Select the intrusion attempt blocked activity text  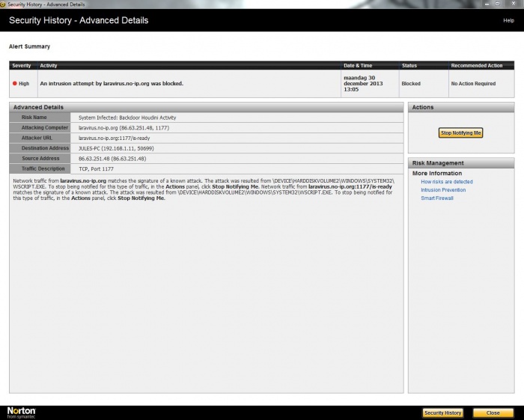pos(112,84)
